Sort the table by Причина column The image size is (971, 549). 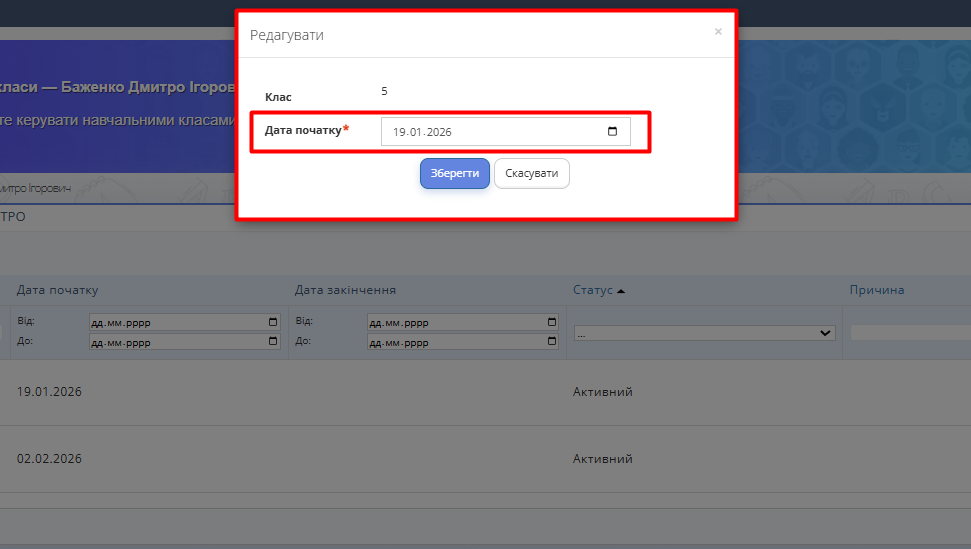(x=876, y=290)
